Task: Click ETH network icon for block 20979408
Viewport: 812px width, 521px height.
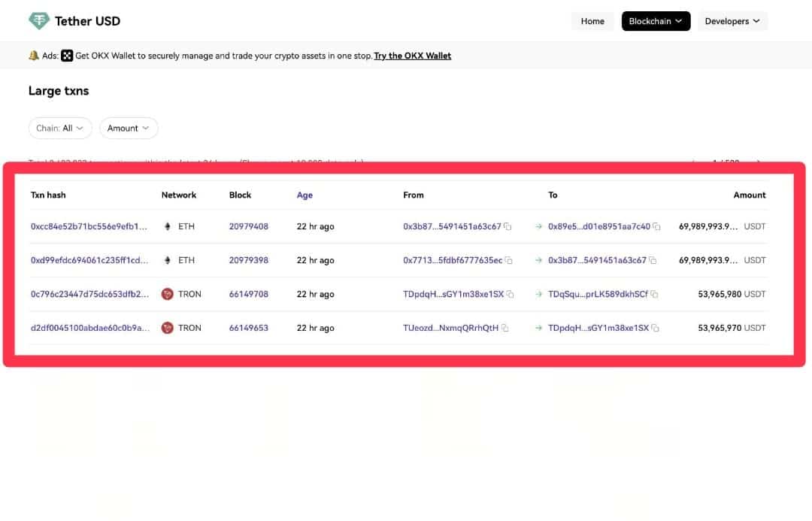Action: (167, 226)
